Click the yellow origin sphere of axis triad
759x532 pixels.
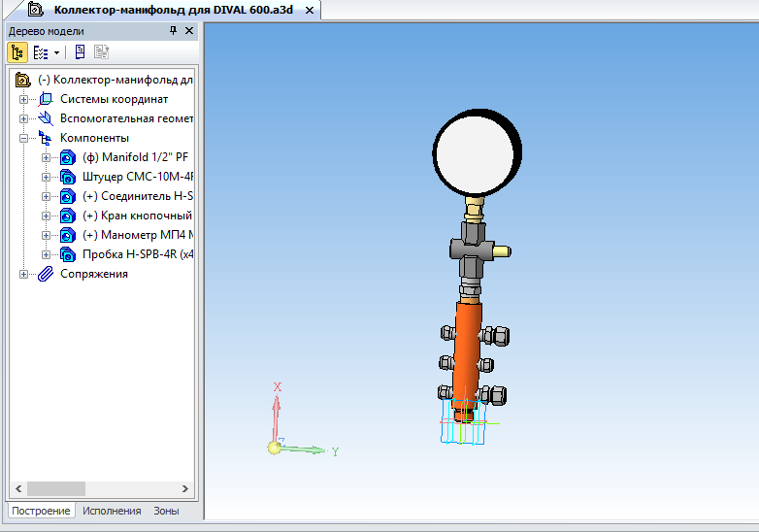point(274,448)
